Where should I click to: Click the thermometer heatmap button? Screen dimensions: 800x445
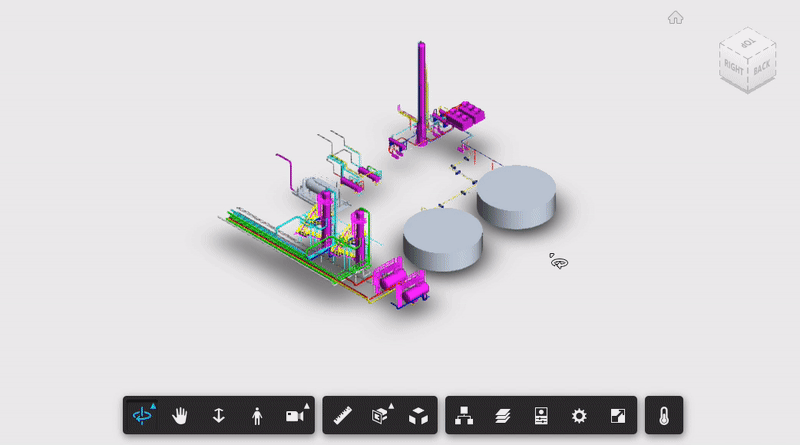663,416
